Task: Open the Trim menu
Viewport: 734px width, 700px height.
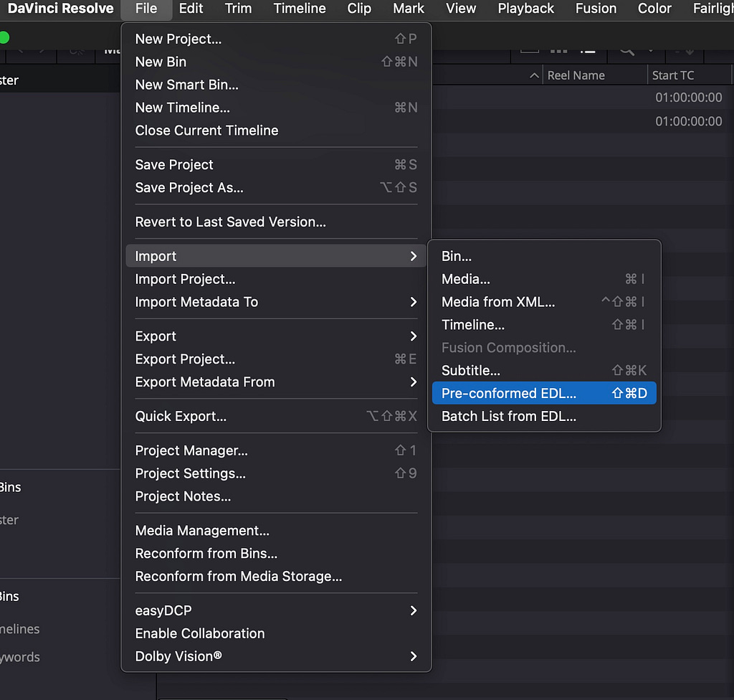Action: [x=238, y=9]
